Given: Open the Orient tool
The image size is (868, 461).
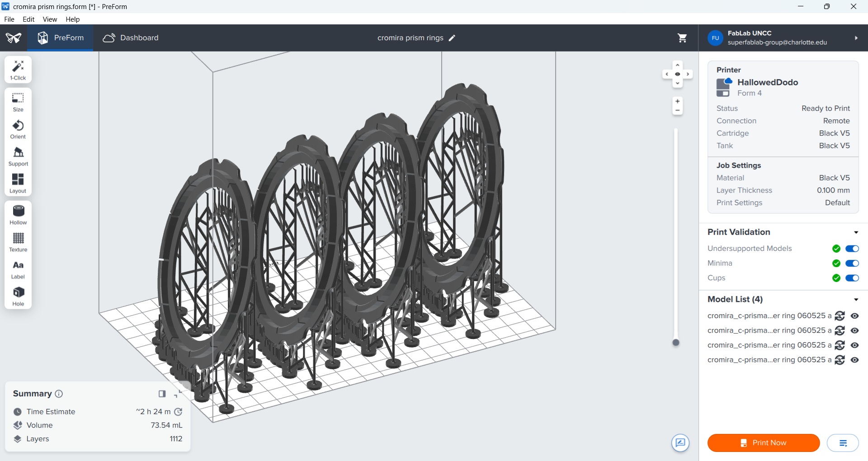Looking at the screenshot, I should coord(18,129).
